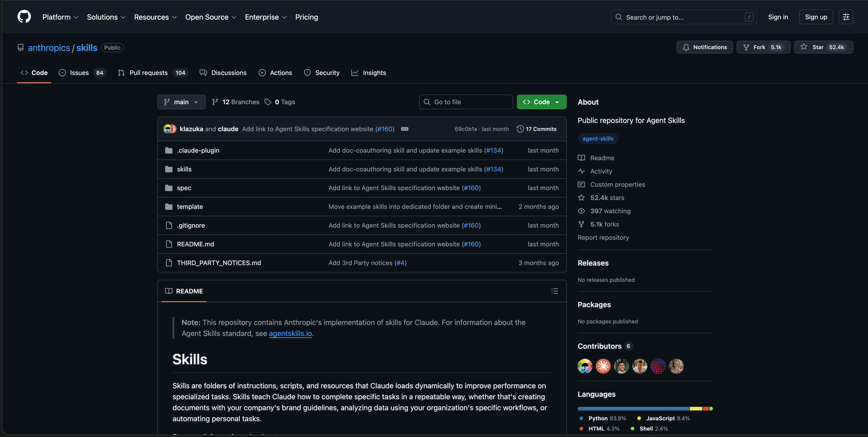This screenshot has width=868, height=437.
Task: Switch to the Discussions tab
Action: tap(223, 72)
